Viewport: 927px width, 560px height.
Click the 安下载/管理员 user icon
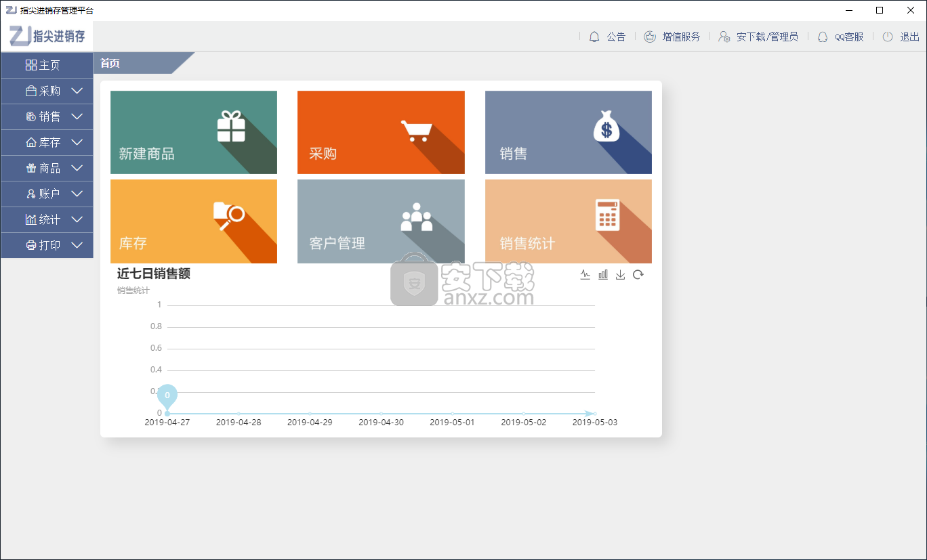coord(724,37)
